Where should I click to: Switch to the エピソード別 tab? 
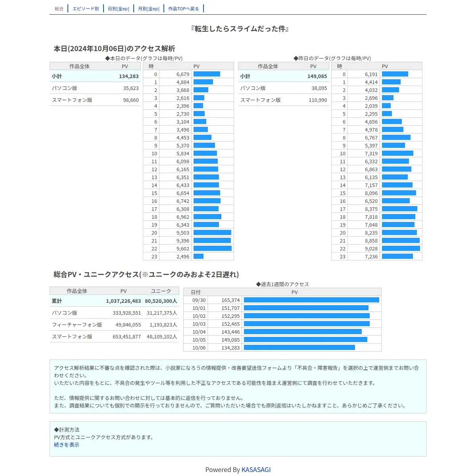[x=86, y=9]
